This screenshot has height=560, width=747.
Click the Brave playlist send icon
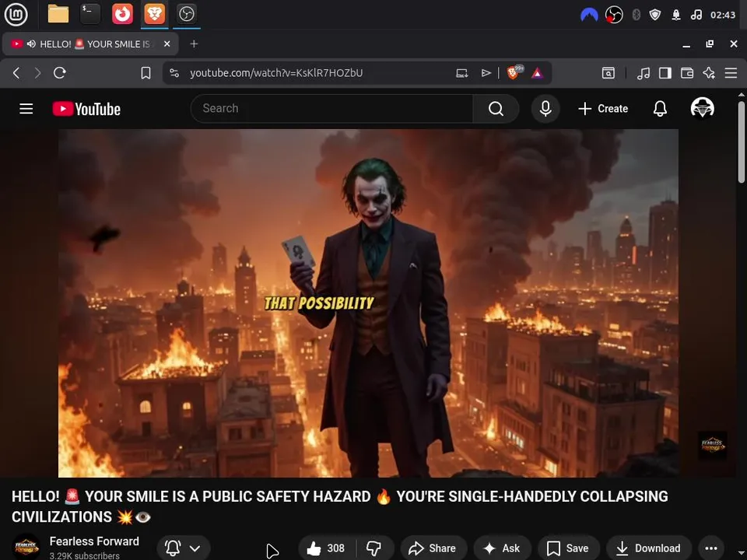[x=486, y=73]
